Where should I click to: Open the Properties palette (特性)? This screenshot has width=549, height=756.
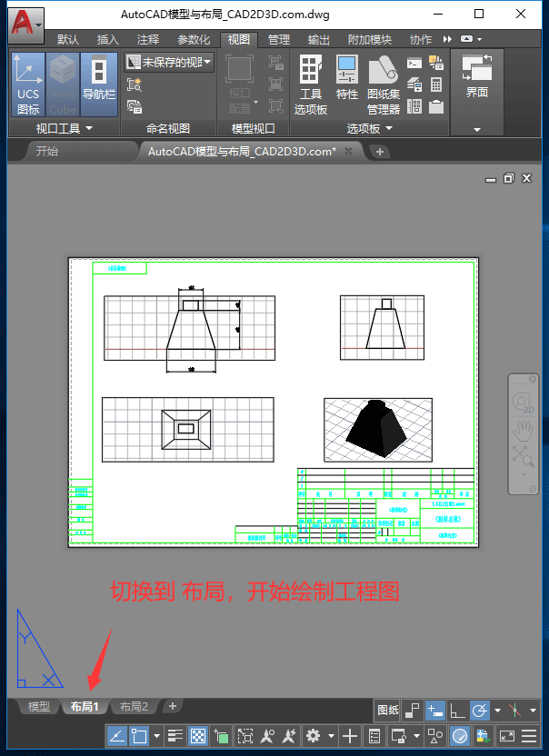click(x=347, y=77)
